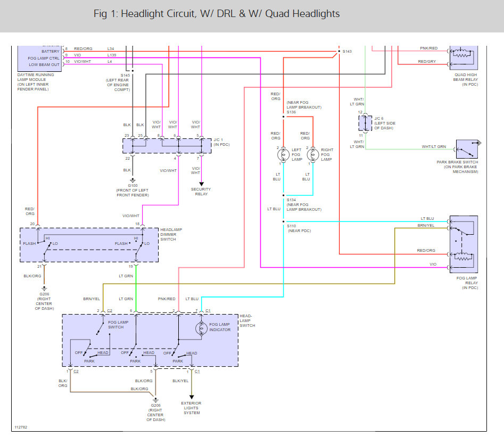Viewport: 504px width, 445px height.
Task: Click the ground symbol under BLK/ORG pin 21
Action: [44, 289]
